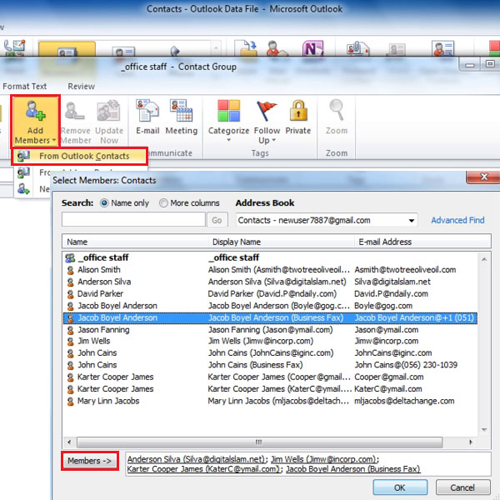The width and height of the screenshot is (500, 500).
Task: Select Karter Cooper James KaterC@ymail.com row
Action: coord(270,389)
